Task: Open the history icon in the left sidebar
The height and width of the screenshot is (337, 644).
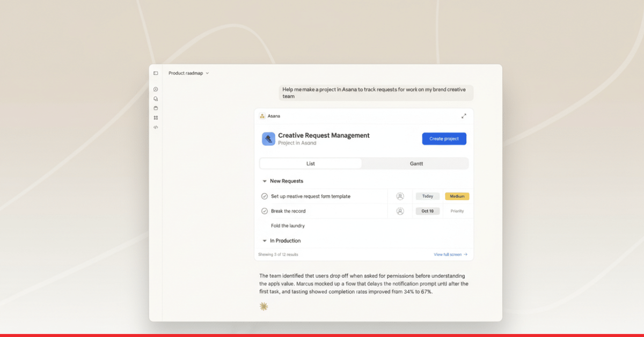Action: tap(156, 89)
